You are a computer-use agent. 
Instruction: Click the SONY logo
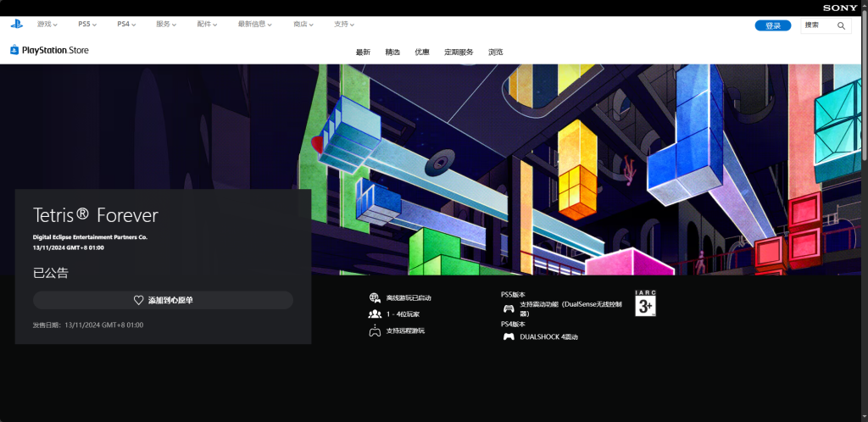839,8
